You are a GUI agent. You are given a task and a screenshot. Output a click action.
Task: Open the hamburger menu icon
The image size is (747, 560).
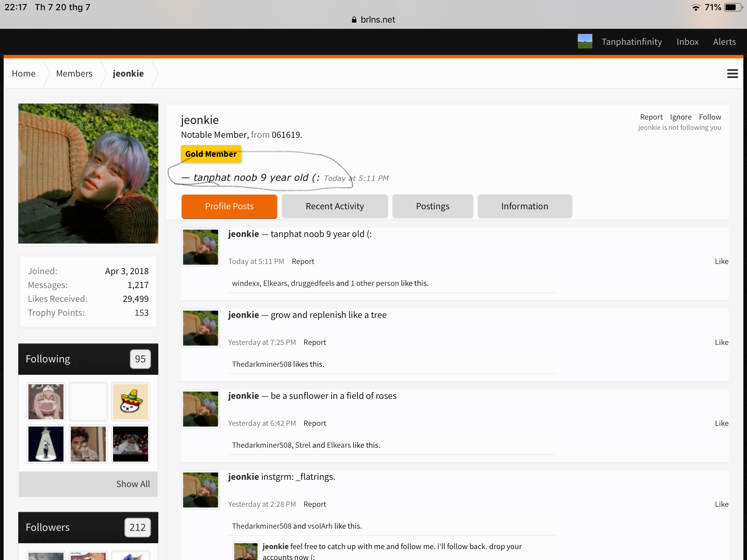click(732, 74)
